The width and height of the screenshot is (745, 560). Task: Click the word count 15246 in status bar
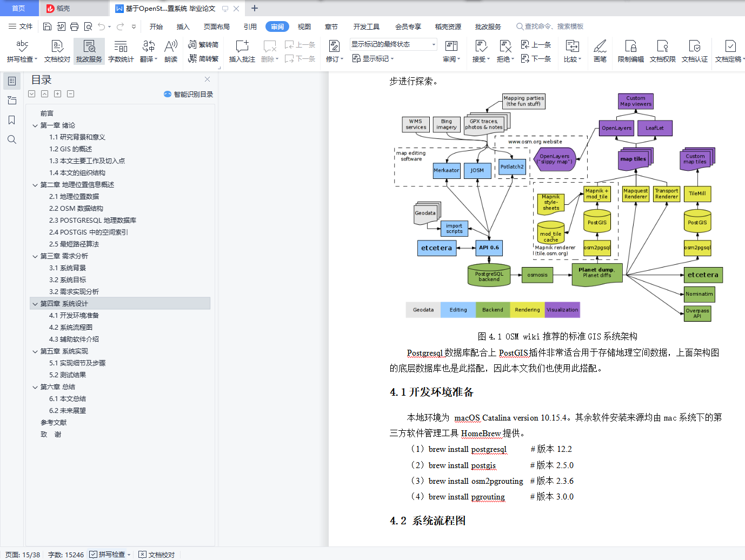(66, 555)
